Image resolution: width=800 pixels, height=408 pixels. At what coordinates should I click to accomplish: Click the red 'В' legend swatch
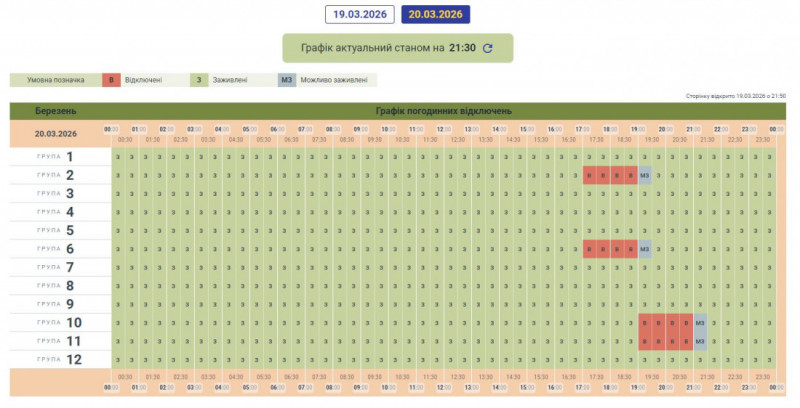(x=113, y=80)
